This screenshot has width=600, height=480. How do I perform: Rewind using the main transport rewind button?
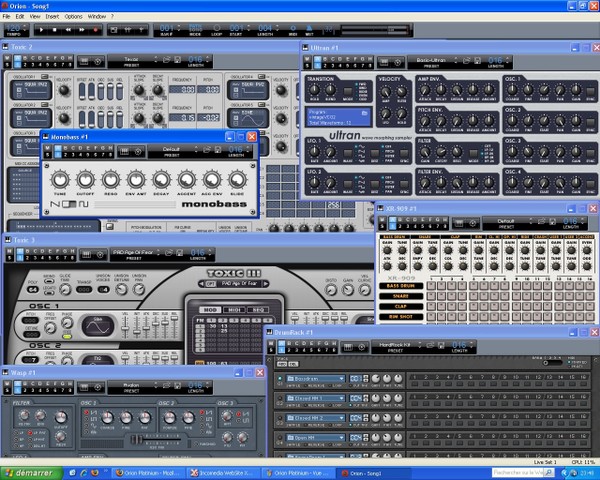point(68,29)
